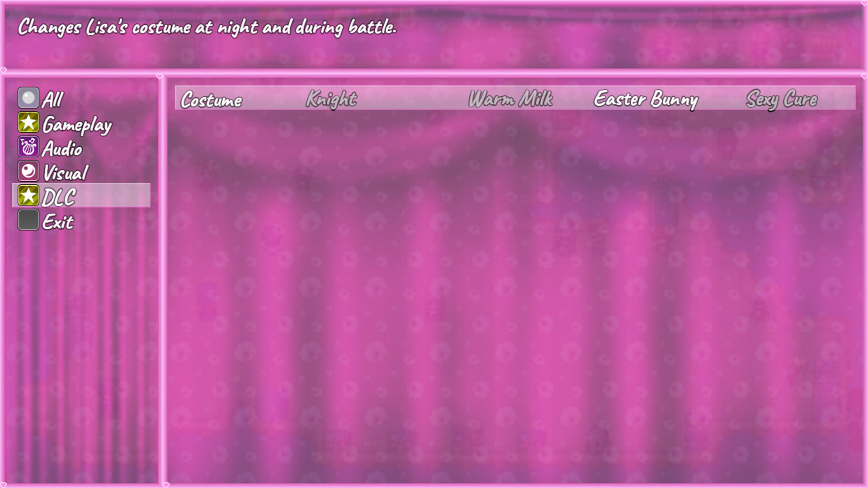
Task: Switch to the Visual category text
Action: pos(65,173)
